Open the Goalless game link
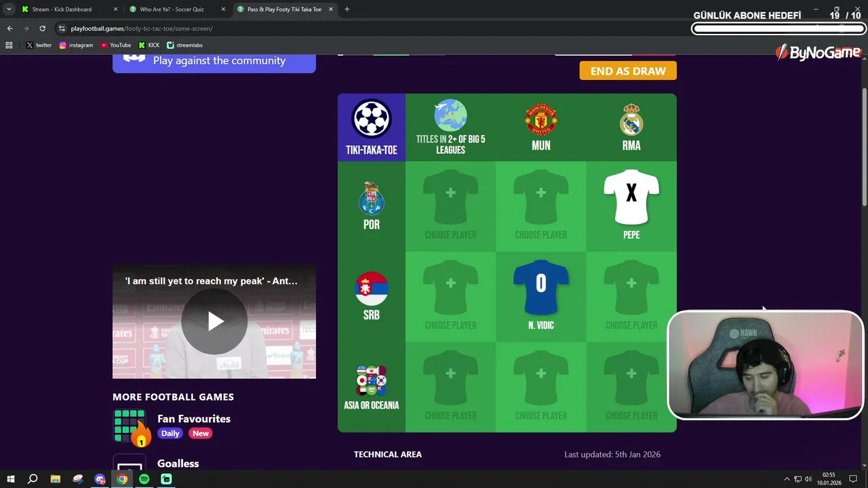The height and width of the screenshot is (488, 868). [178, 464]
